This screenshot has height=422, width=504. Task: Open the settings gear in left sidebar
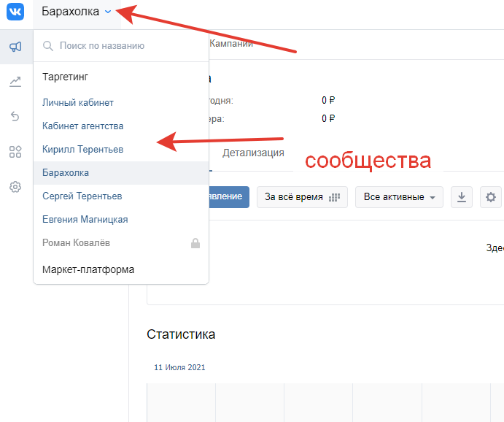click(x=15, y=187)
